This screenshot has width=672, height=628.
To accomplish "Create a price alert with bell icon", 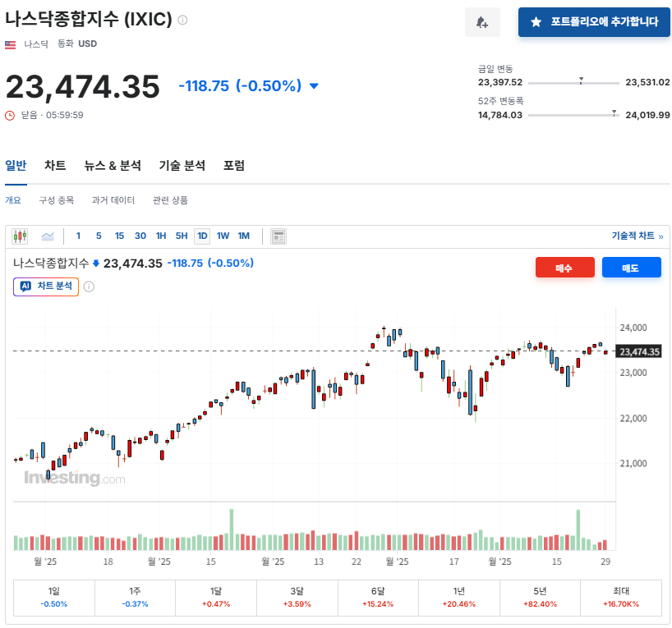I will tap(482, 22).
